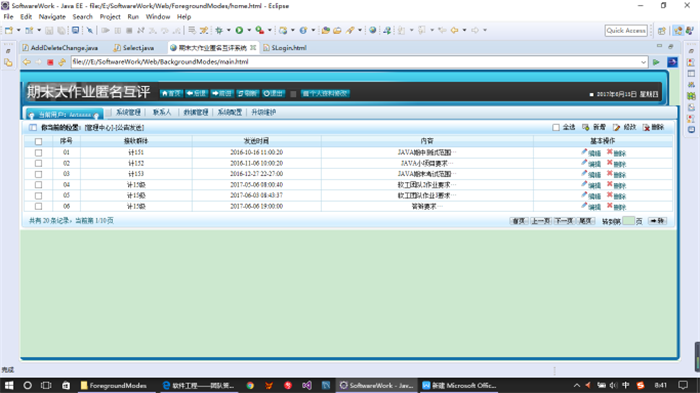
Task: Open the External Tools dropdown arrow
Action: pos(270,30)
